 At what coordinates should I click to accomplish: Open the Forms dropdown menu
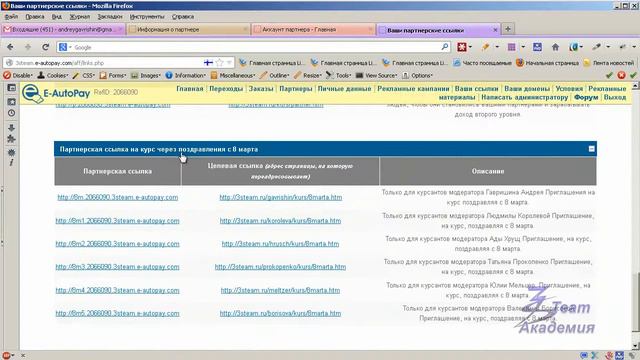(113, 76)
